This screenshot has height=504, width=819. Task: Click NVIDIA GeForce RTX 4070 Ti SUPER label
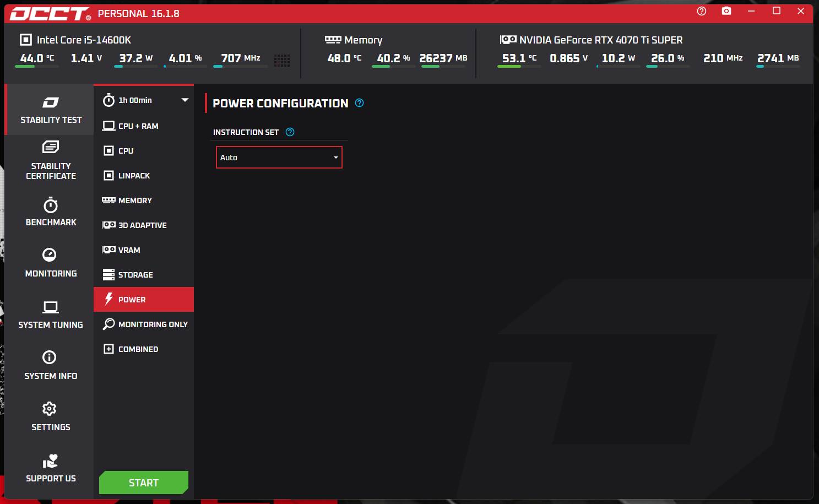coord(601,40)
